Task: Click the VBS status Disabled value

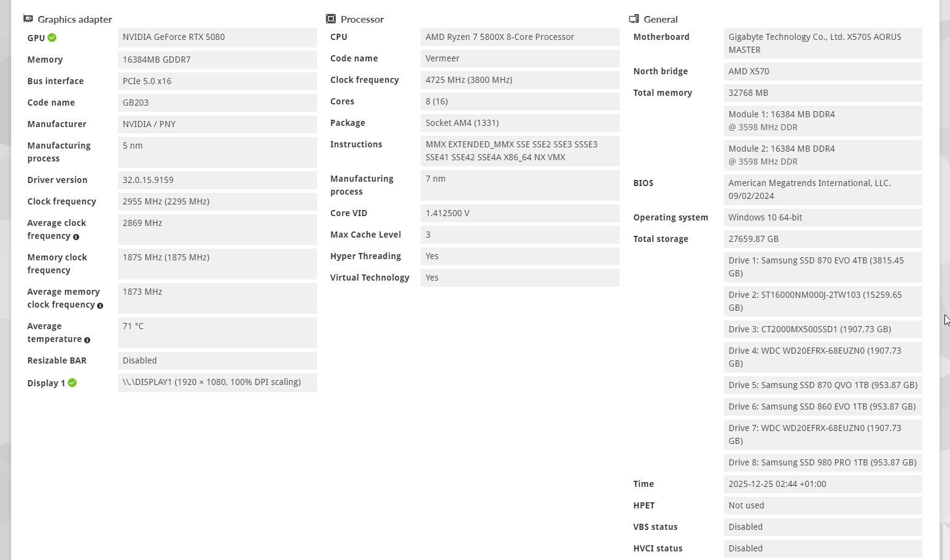Action: 823,527
